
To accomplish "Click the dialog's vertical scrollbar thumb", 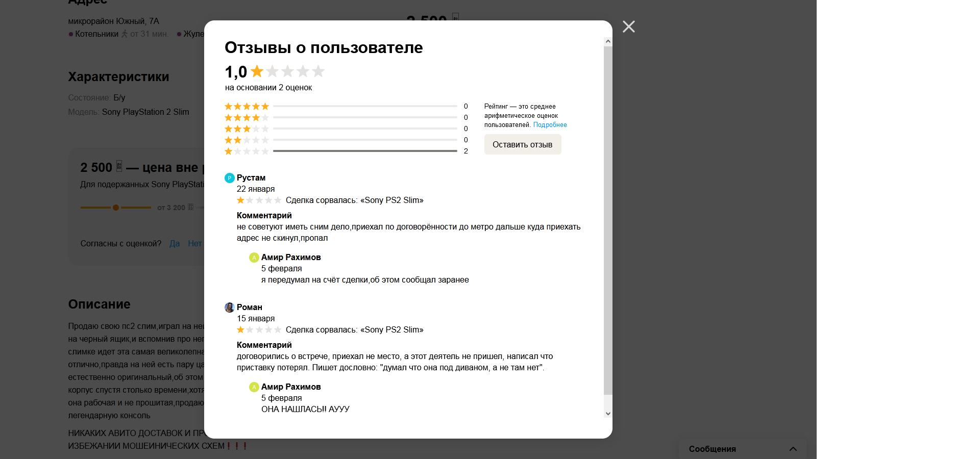I will pyautogui.click(x=608, y=220).
